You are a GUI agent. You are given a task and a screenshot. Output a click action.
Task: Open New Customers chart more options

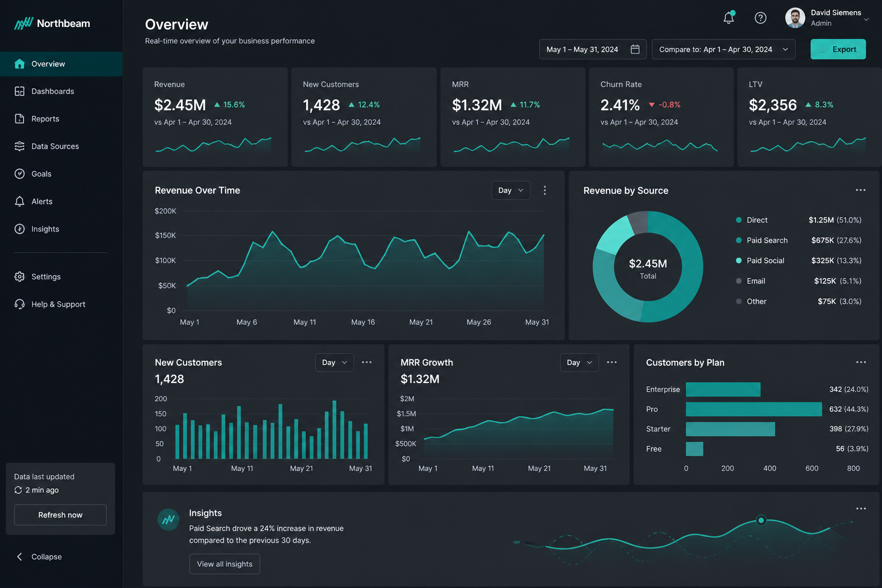point(366,362)
